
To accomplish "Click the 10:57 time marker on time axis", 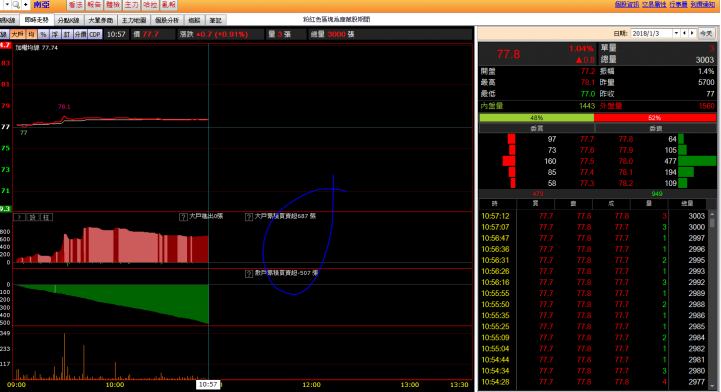I will (x=208, y=385).
